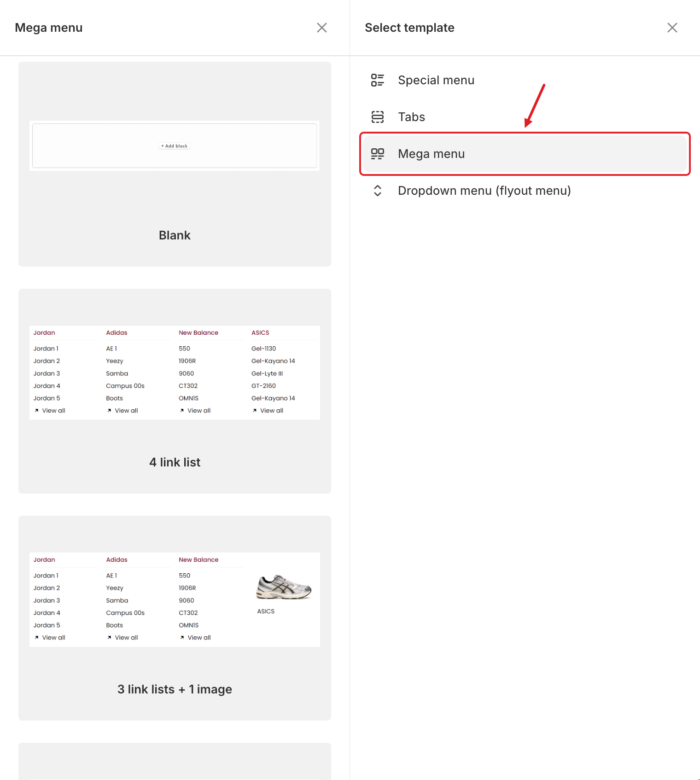Select the Tabs template

(x=525, y=117)
